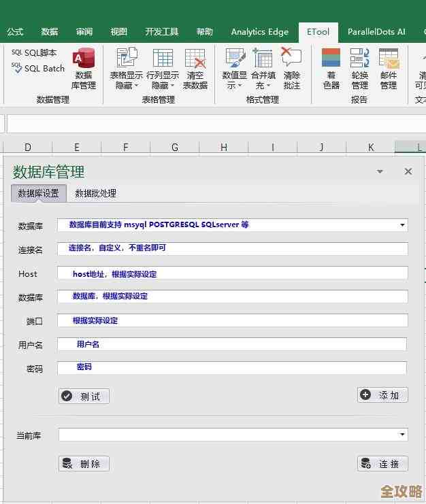The height and width of the screenshot is (504, 426).
Task: Select column K header
Action: pos(371,147)
